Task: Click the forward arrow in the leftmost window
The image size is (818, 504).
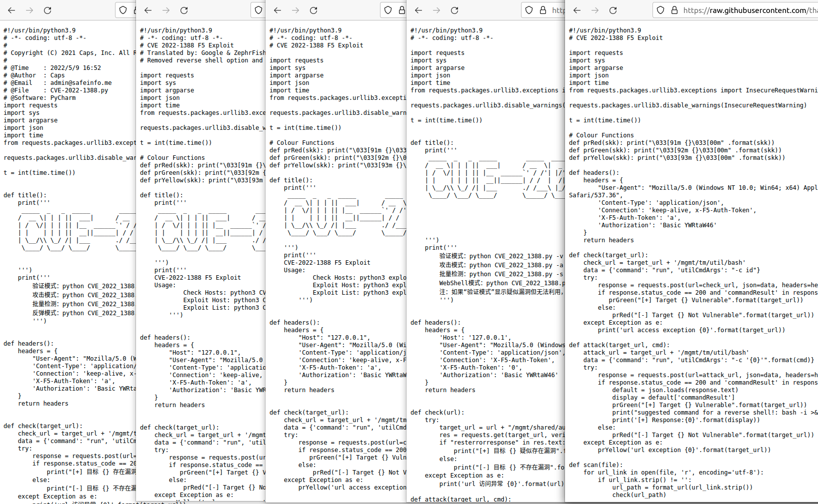Action: coord(29,10)
